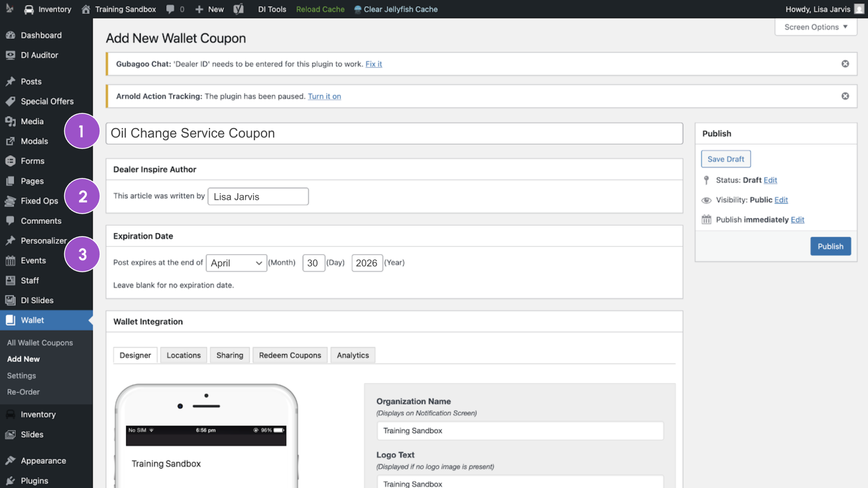Click the expiration Year field
Screen dimensions: 868x488
(367, 263)
